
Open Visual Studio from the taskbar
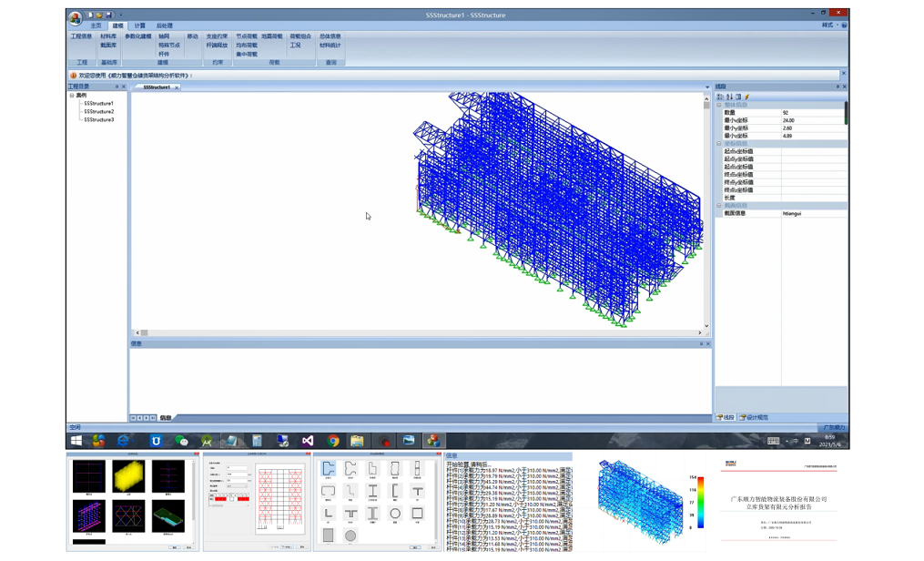point(308,441)
